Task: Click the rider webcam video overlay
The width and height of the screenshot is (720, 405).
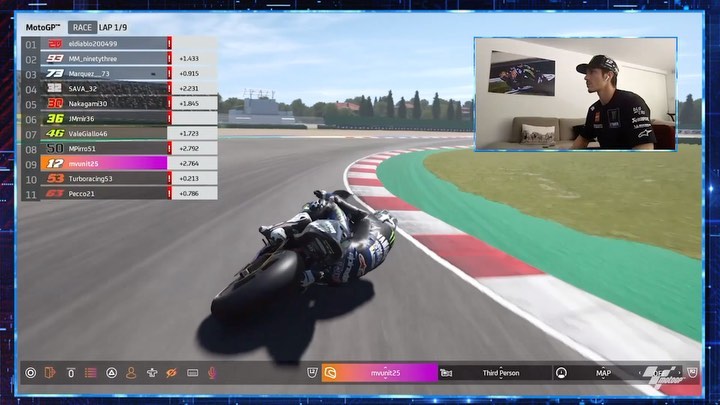Action: coord(575,94)
